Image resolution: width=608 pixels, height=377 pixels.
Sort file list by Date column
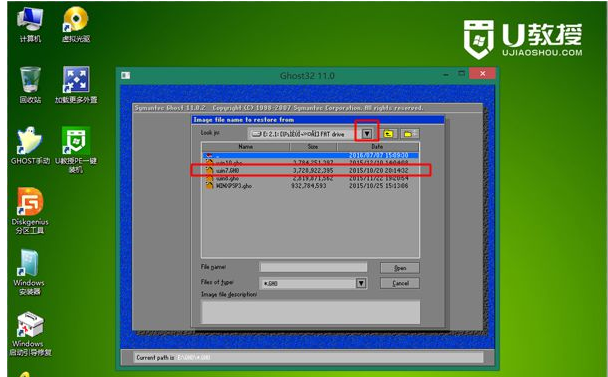(x=378, y=147)
